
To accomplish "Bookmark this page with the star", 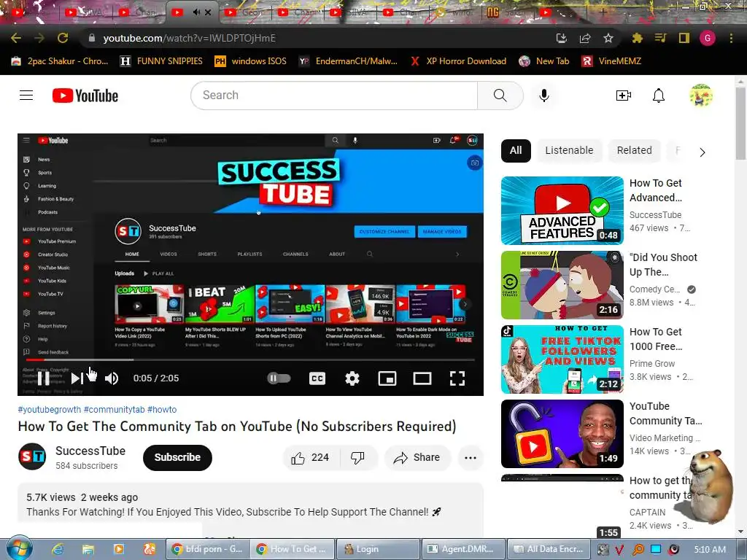I will [x=608, y=38].
